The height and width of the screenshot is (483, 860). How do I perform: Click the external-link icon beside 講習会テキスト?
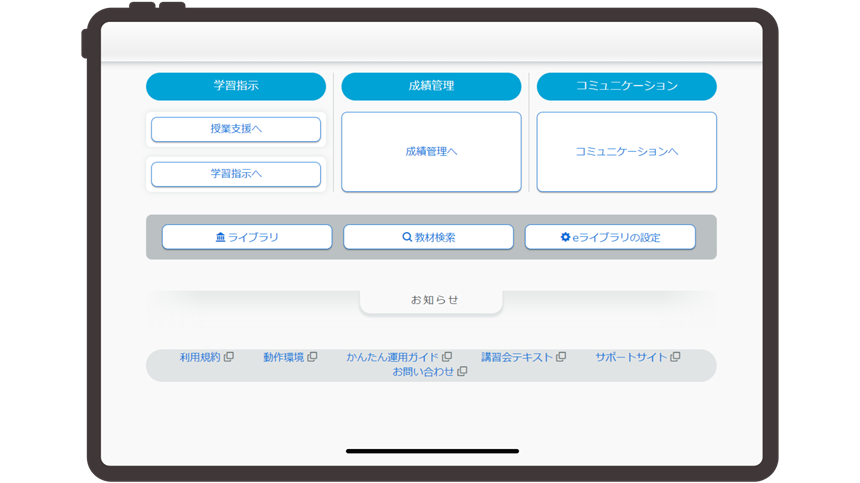tap(561, 357)
